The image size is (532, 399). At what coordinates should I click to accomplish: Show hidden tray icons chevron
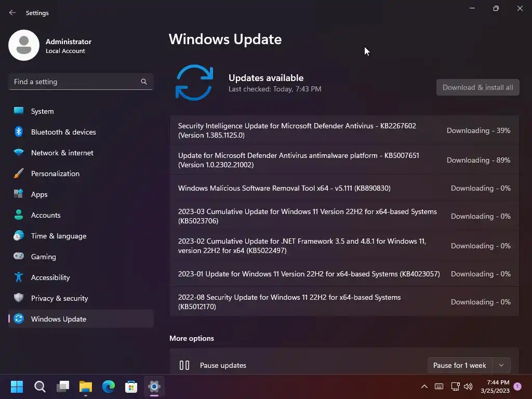[x=424, y=387]
